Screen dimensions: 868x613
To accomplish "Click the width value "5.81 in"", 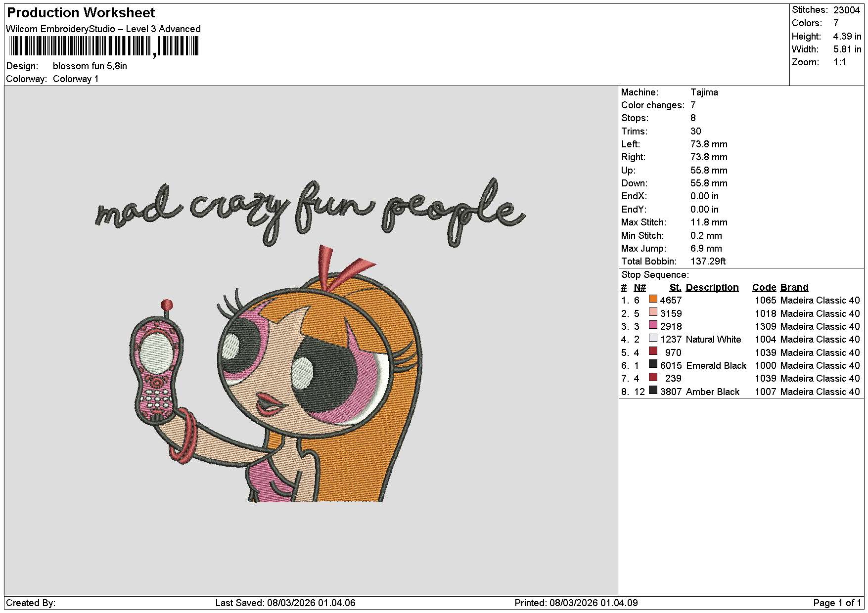I will click(x=847, y=49).
